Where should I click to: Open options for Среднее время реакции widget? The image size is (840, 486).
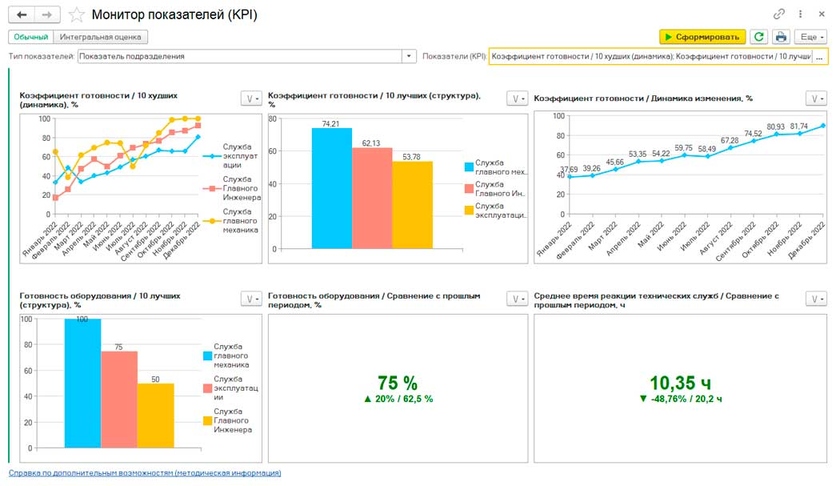point(816,299)
